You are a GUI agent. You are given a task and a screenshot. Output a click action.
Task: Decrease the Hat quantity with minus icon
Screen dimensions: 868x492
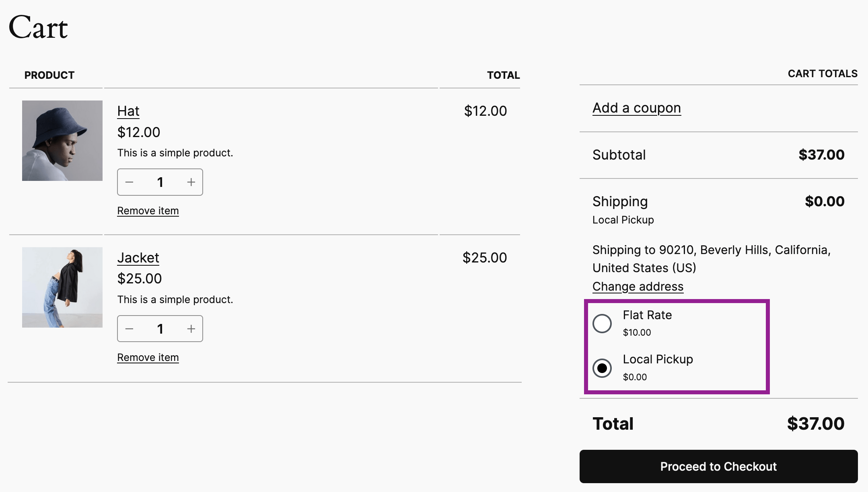[130, 182]
